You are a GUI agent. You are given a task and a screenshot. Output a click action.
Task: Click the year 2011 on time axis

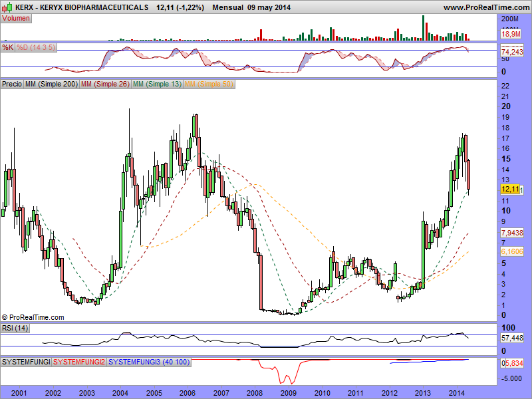click(356, 393)
